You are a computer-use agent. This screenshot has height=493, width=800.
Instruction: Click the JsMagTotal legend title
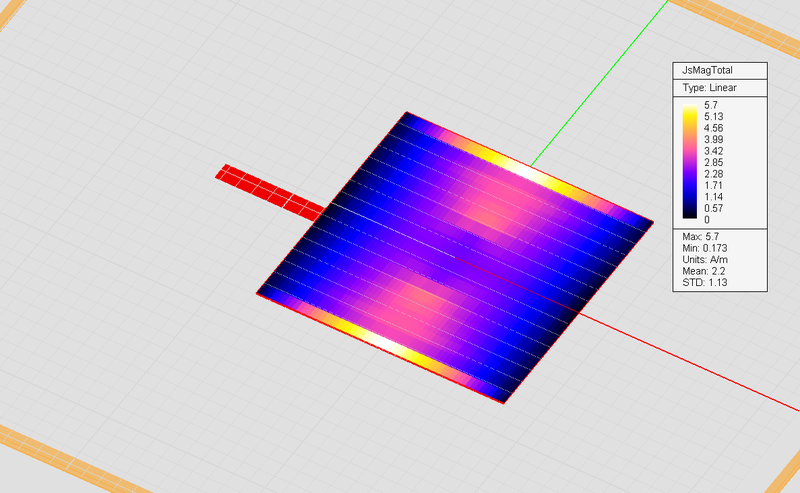tap(707, 70)
